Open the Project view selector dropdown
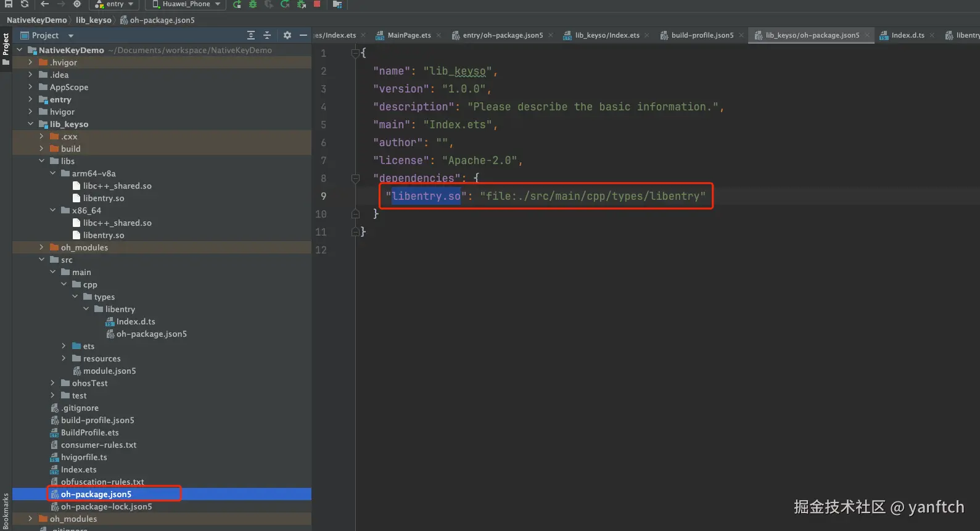 click(x=47, y=35)
